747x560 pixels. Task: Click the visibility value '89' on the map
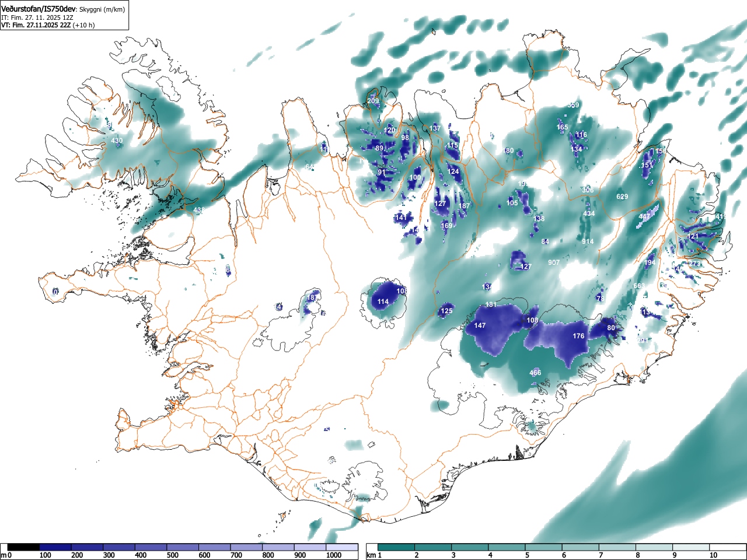[x=379, y=148]
